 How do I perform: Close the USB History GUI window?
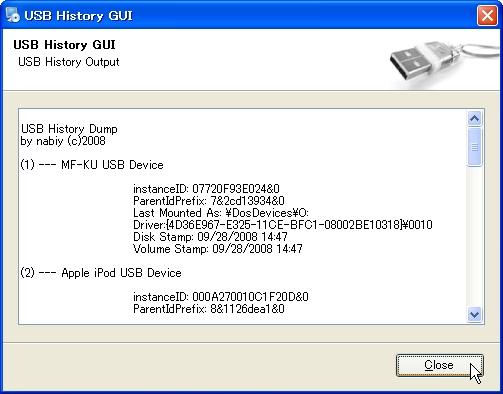coord(487,16)
